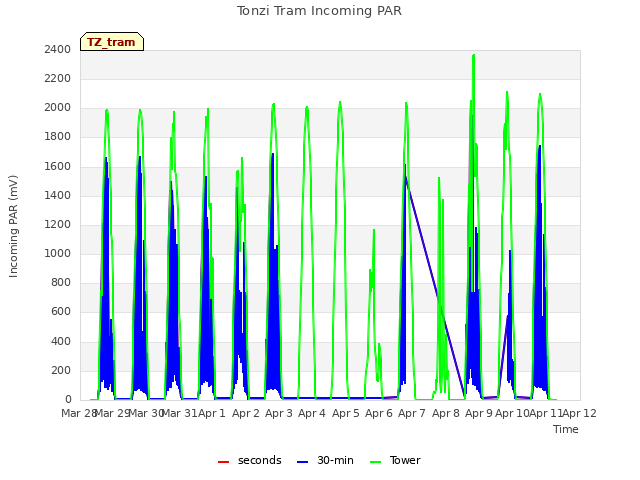Image resolution: width=640 pixels, height=480 pixels.
Task: Click the Apr 12 x-axis label
Action: pos(580,413)
